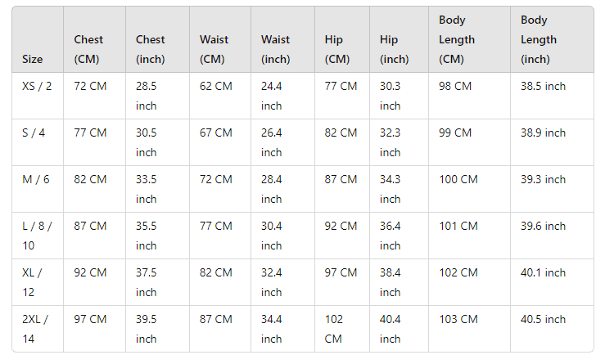614x364 pixels.
Task: Click the Size column header
Action: (x=33, y=59)
